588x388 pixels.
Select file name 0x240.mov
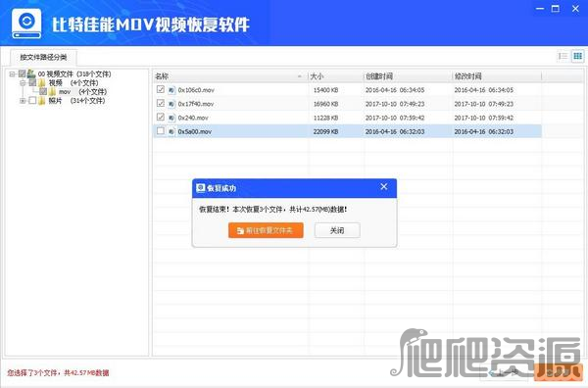point(193,118)
